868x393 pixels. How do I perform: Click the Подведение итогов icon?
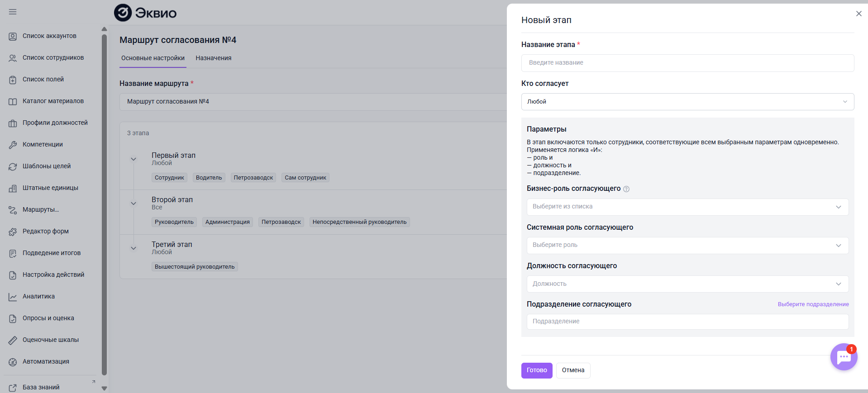(x=13, y=253)
